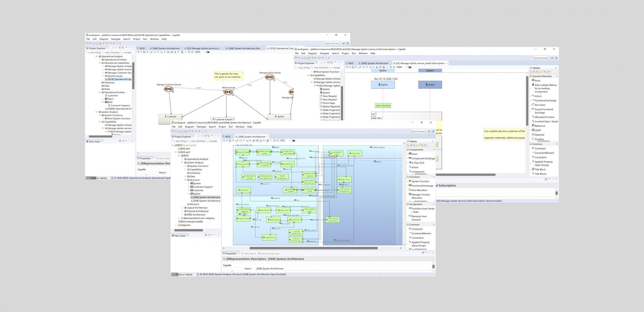
Task: Collapse Operational Entities folder
Action: (x=100, y=93)
